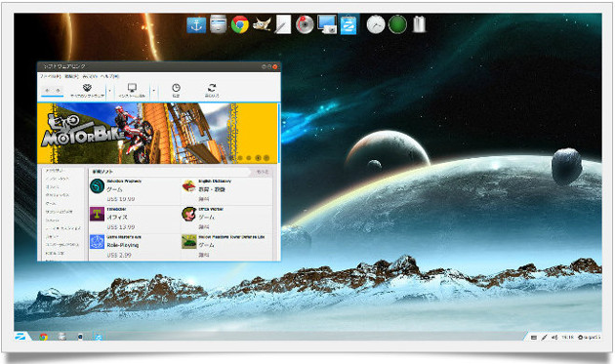
Task: Open the Installed monitor icon in toolbar
Action: [132, 88]
